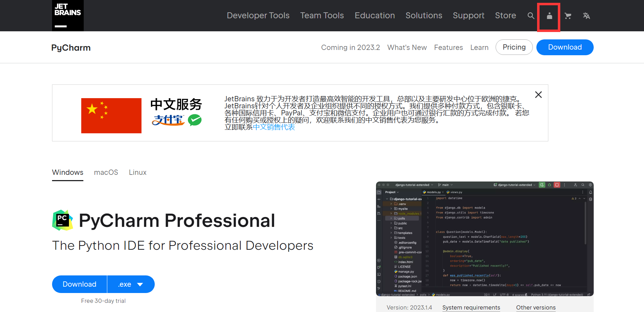This screenshot has height=312, width=644.
Task: Close the Chinese service banner
Action: (538, 95)
